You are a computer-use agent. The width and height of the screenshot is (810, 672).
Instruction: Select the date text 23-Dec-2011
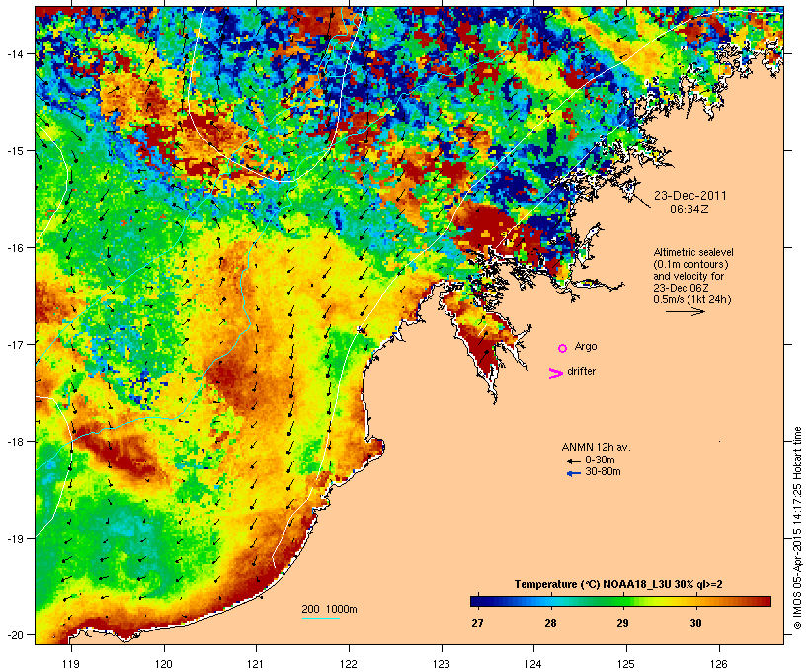690,196
